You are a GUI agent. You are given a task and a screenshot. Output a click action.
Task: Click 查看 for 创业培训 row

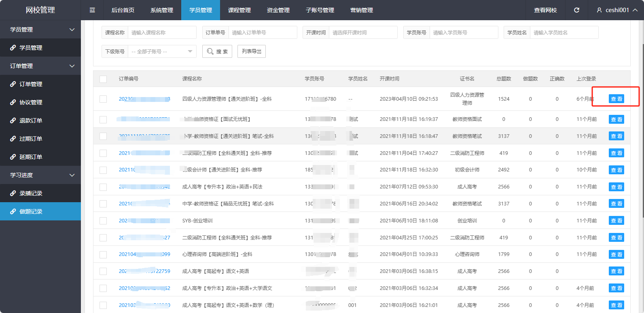click(x=616, y=221)
